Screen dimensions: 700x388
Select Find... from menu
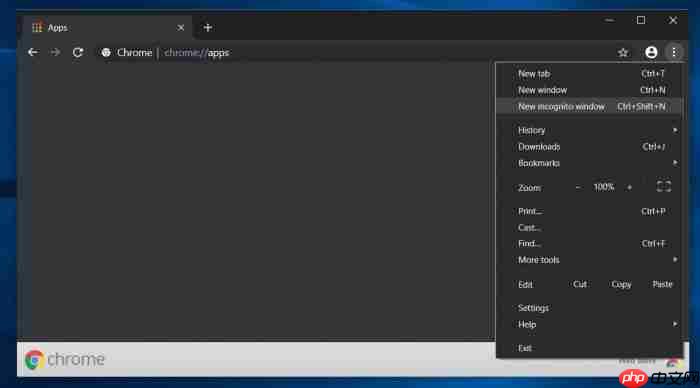coord(589,244)
